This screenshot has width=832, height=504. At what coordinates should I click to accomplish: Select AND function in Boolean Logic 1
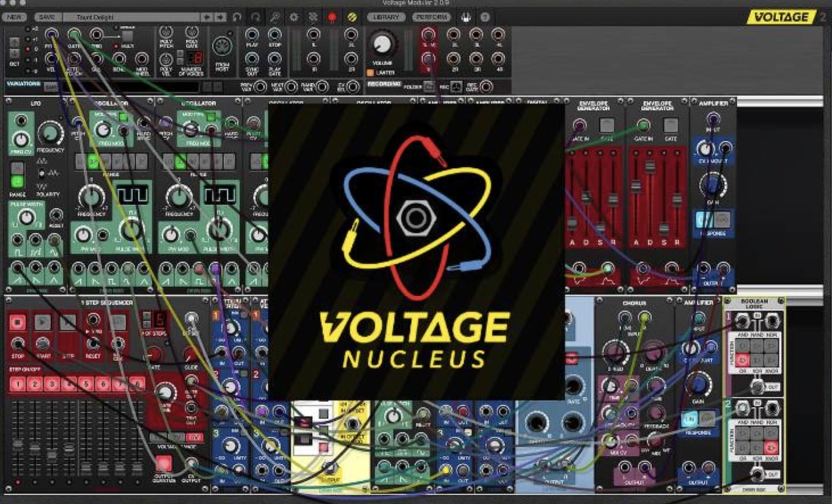click(743, 346)
